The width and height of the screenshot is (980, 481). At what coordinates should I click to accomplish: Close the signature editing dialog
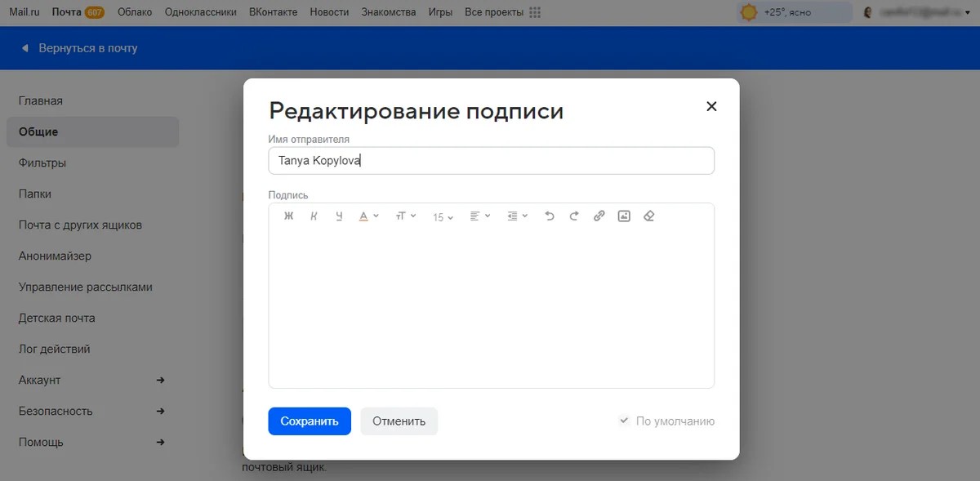tap(711, 106)
